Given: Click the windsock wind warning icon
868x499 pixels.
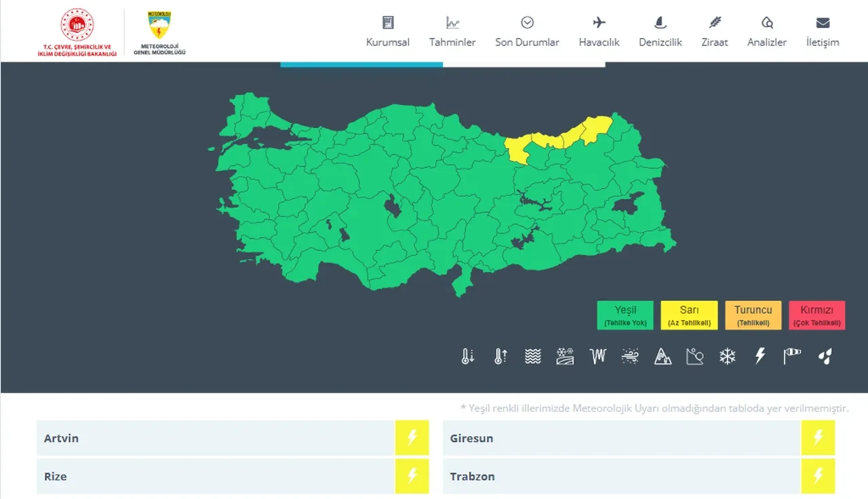Looking at the screenshot, I should [x=792, y=356].
